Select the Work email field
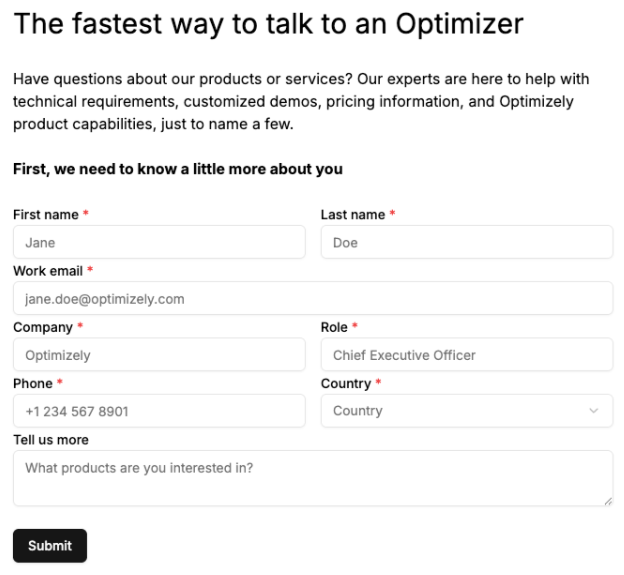This screenshot has height=575, width=624. click(312, 298)
